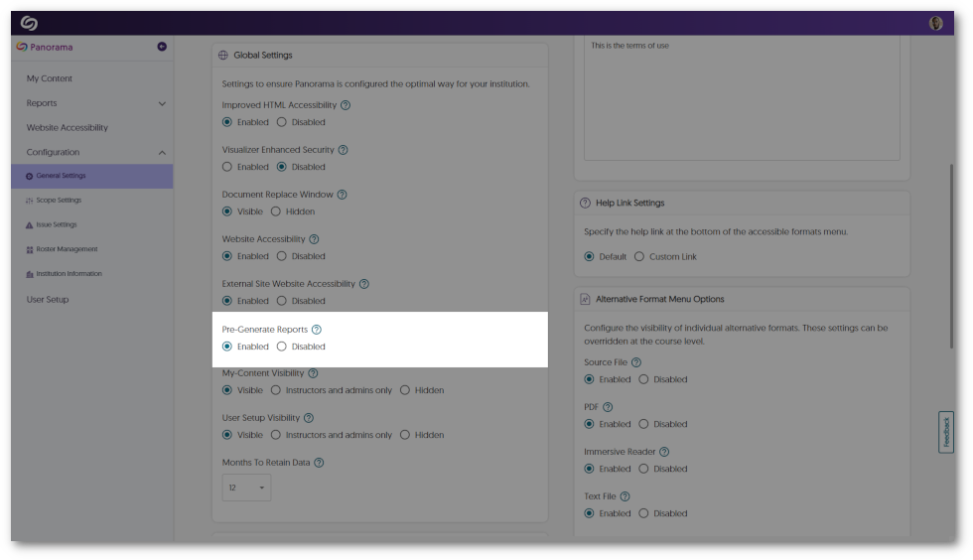The height and width of the screenshot is (560, 973).
Task: Click inside the terms of use text area
Action: 742,97
